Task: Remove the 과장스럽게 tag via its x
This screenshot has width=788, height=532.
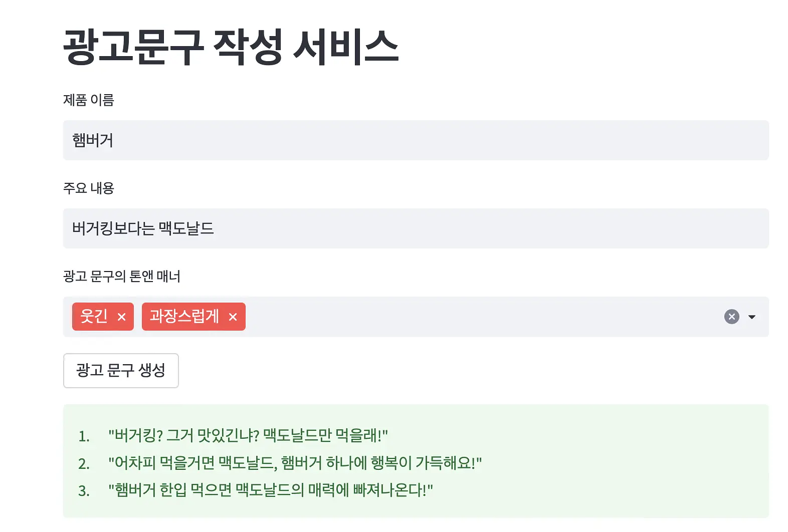Action: 233,317
